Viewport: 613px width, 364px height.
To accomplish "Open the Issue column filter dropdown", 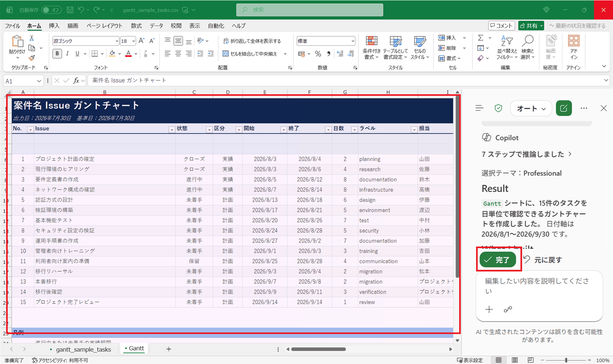I will coord(172,130).
